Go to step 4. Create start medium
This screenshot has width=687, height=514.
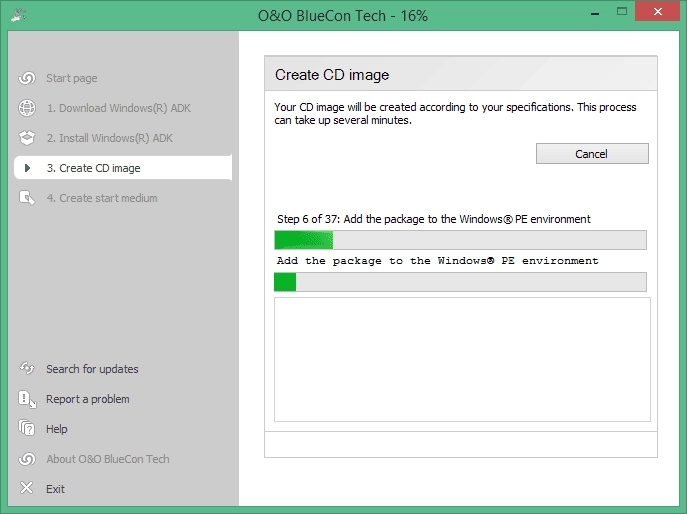[x=102, y=198]
